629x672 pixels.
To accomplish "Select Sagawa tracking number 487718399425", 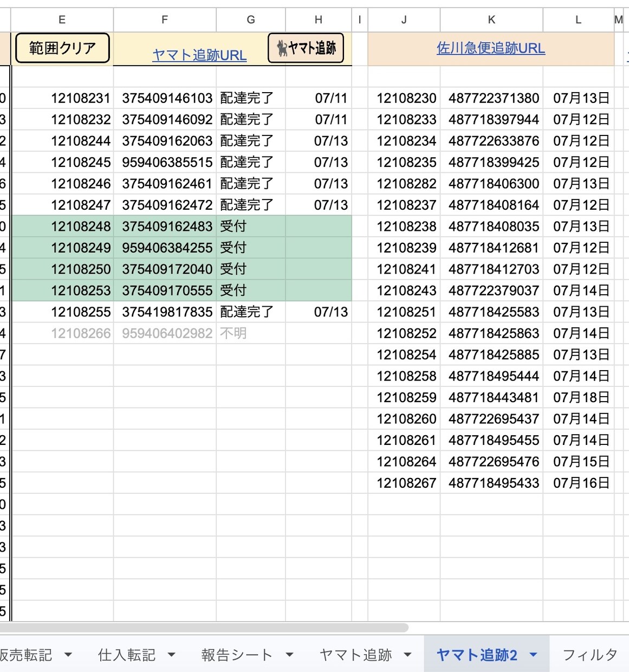I will tap(491, 162).
